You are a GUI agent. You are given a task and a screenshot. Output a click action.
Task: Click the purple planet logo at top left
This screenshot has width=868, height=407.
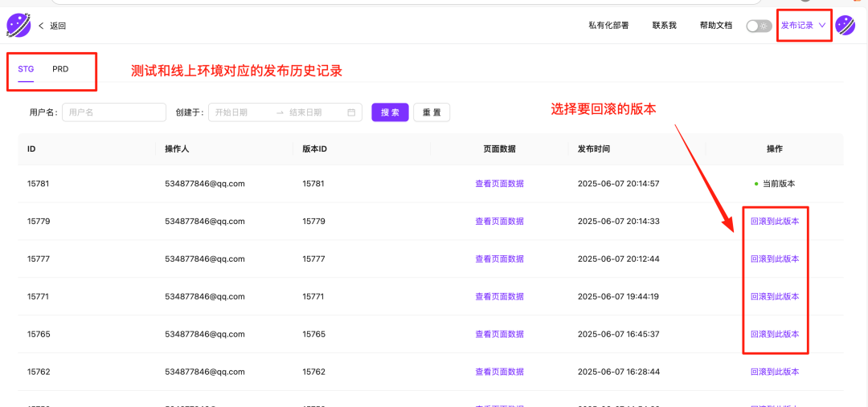coord(18,26)
